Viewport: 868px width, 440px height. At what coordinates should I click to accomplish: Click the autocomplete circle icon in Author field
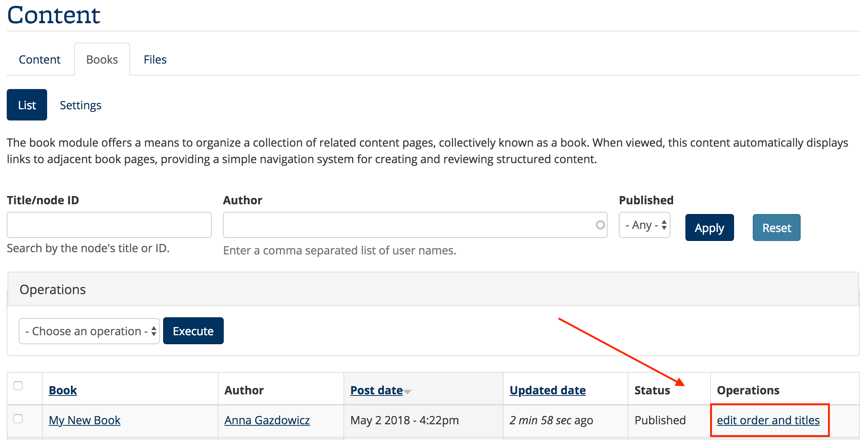pyautogui.click(x=600, y=225)
